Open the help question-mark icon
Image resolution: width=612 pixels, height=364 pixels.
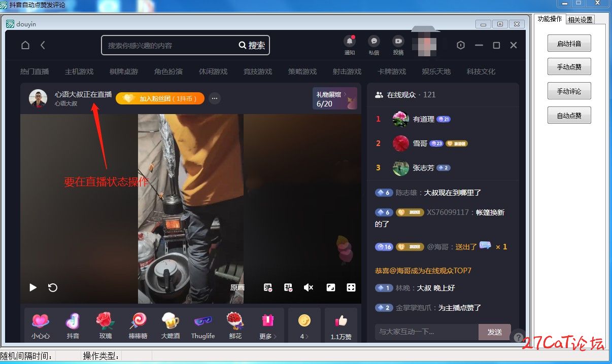point(518,336)
